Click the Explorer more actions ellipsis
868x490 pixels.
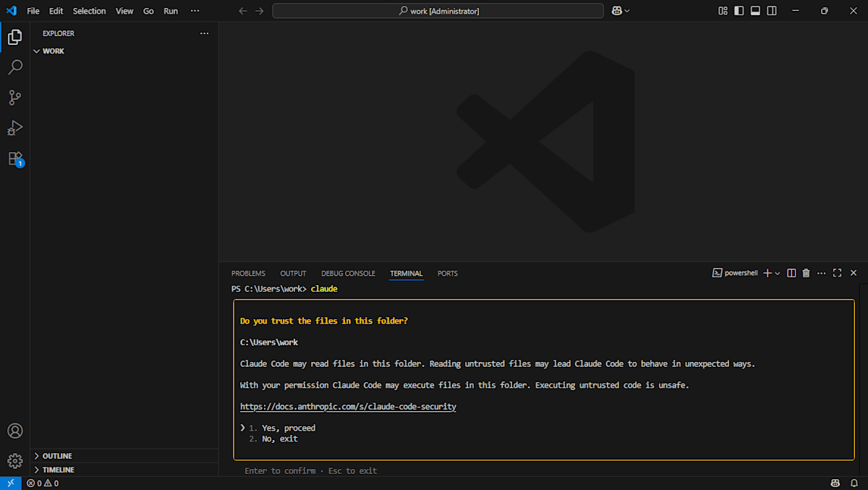click(x=204, y=33)
